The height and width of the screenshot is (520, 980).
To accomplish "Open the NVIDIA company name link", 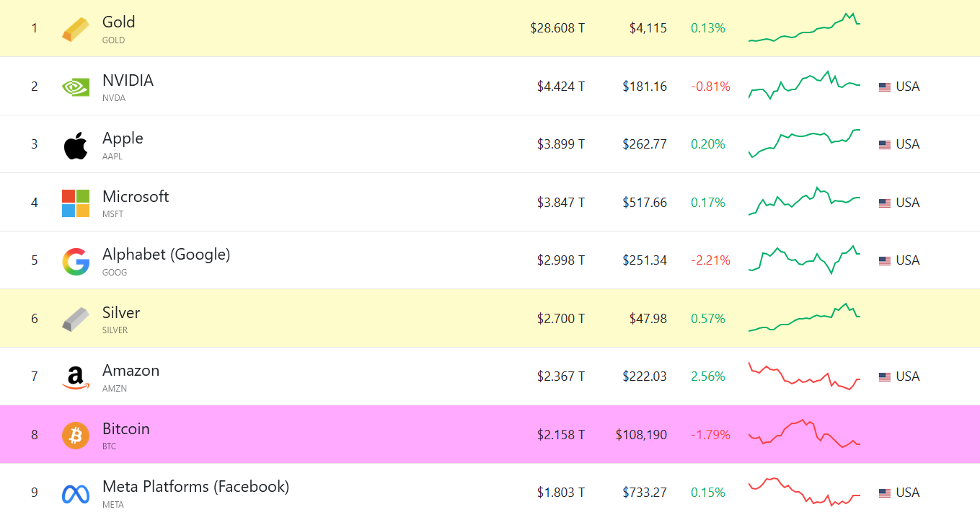I will [x=128, y=80].
